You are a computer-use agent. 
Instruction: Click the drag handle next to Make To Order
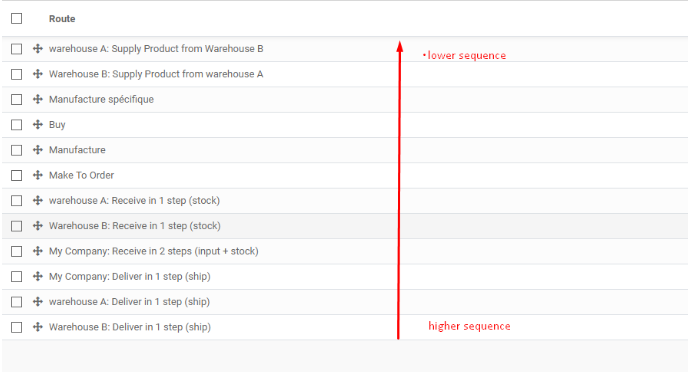[x=38, y=175]
